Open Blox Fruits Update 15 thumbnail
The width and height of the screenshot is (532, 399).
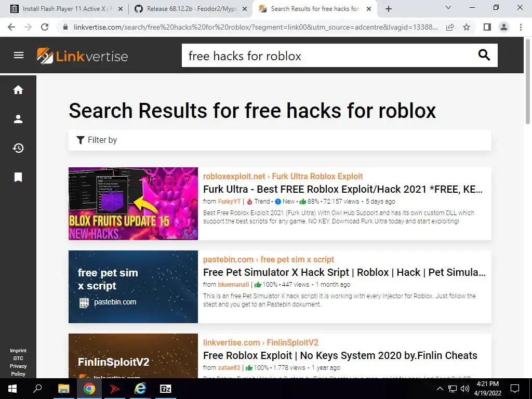coord(133,204)
